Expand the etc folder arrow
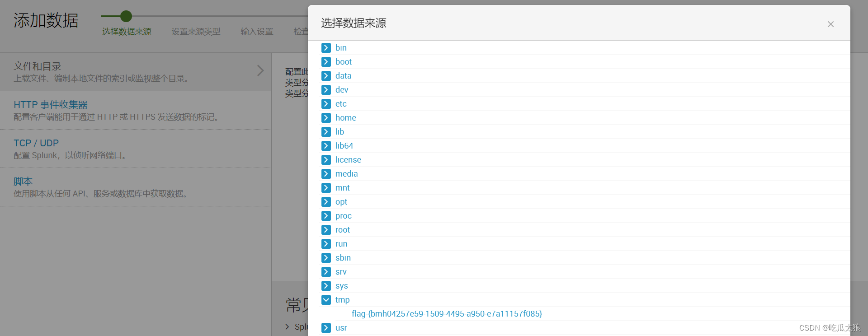This screenshot has width=868, height=336. pyautogui.click(x=326, y=104)
